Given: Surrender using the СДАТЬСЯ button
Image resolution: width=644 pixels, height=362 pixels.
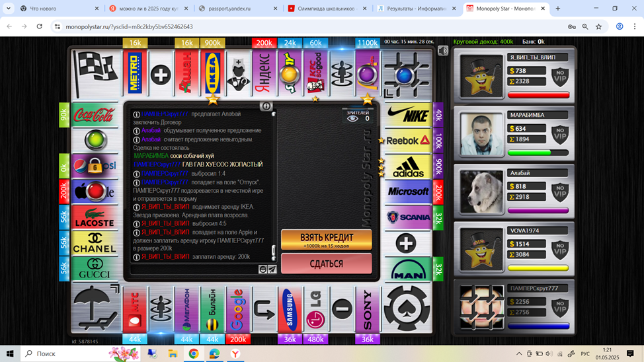Looking at the screenshot, I should pyautogui.click(x=327, y=264).
